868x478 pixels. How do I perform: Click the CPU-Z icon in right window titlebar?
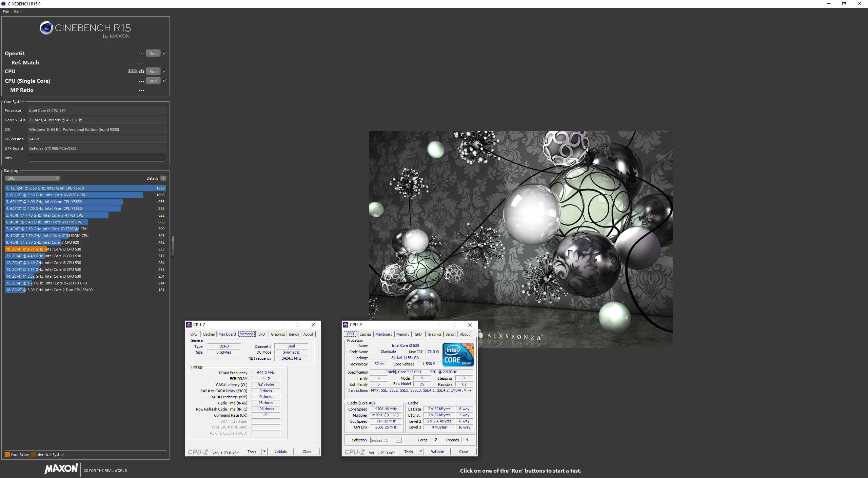346,325
